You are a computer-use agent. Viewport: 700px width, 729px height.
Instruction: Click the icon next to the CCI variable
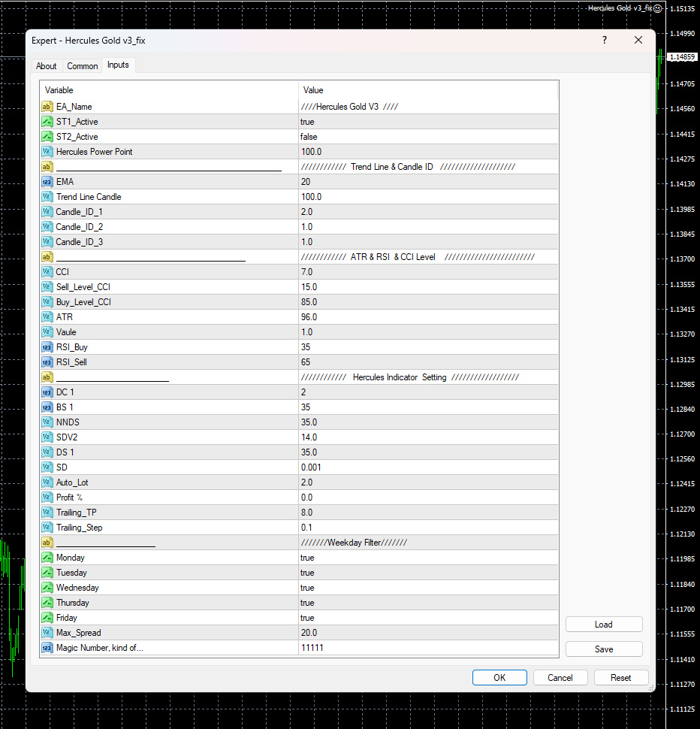47,272
